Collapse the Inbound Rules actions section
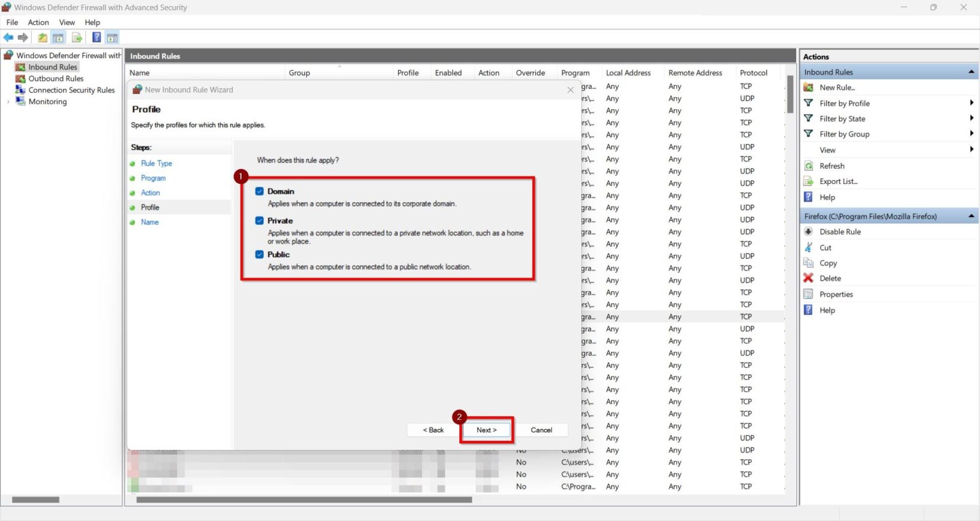 point(971,72)
